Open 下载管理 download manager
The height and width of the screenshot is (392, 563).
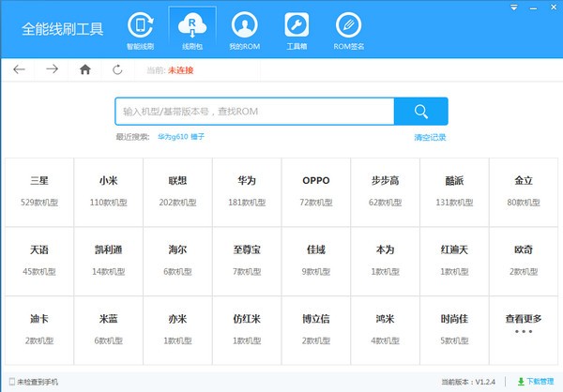tap(540, 382)
